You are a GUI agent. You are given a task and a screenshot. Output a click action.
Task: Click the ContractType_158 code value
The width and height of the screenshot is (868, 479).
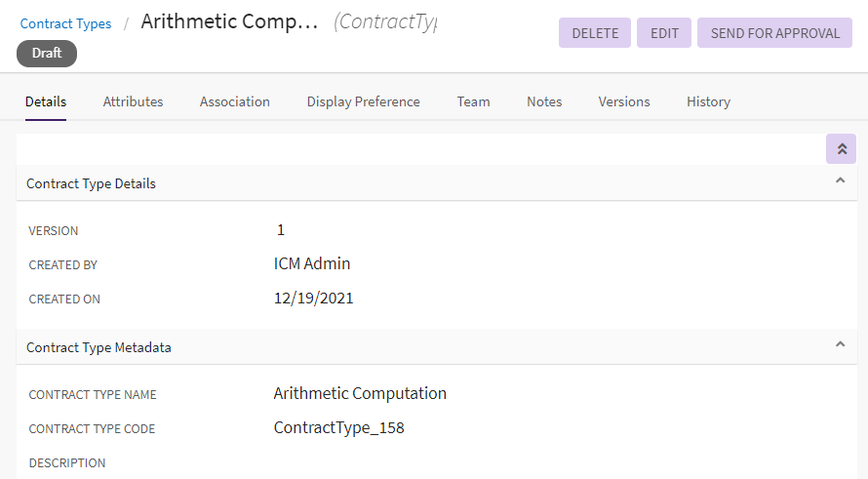tap(338, 428)
